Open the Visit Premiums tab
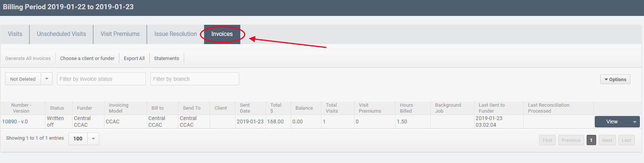The image size is (644, 163). (x=120, y=34)
